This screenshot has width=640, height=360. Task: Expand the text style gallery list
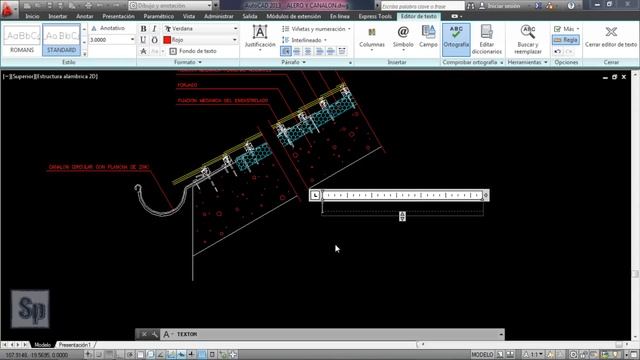(x=84, y=53)
